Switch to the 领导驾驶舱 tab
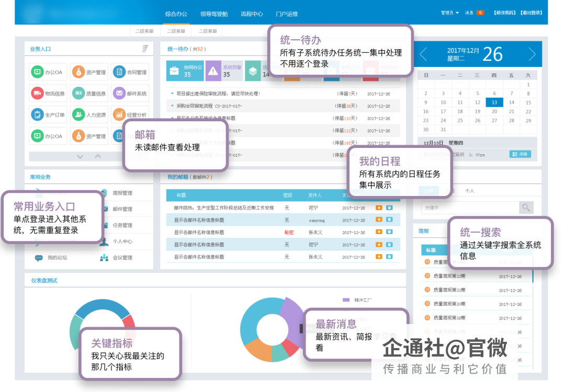The image size is (565, 392). 213,14
